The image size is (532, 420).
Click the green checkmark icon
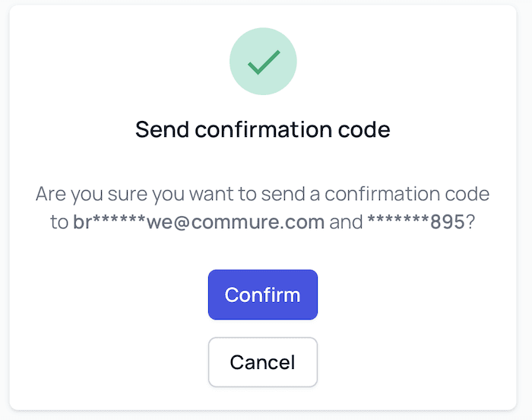[263, 62]
